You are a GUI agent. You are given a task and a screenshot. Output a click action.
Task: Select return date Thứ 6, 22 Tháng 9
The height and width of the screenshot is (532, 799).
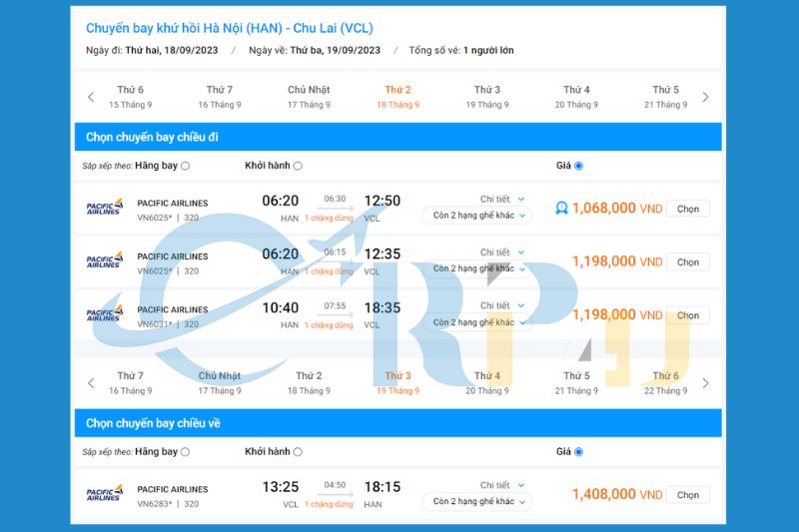pyautogui.click(x=665, y=383)
